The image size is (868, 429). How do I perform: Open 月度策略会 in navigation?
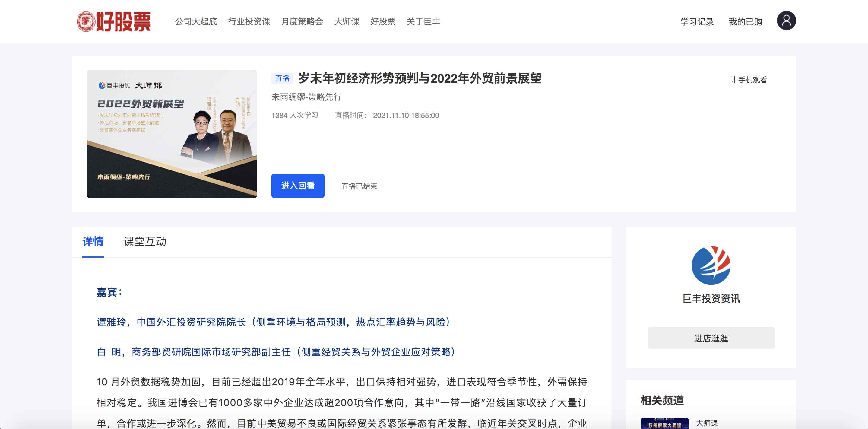pos(302,21)
